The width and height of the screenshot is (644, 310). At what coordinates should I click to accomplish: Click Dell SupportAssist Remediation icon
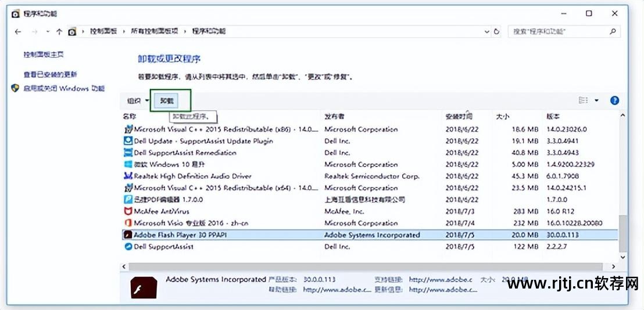click(x=128, y=153)
